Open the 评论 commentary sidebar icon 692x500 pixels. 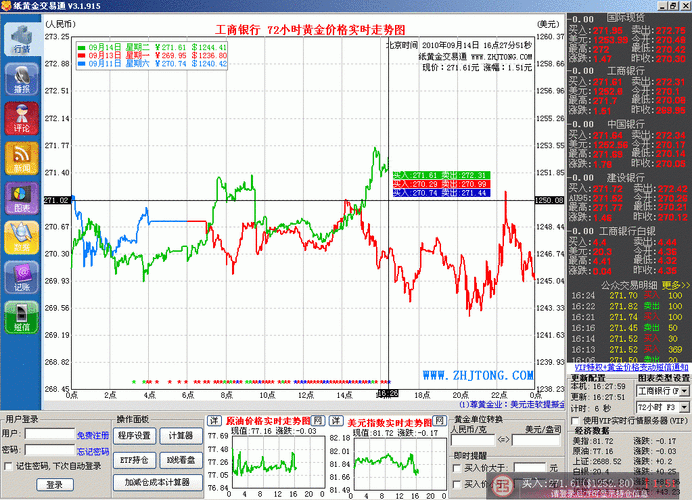pos(20,121)
